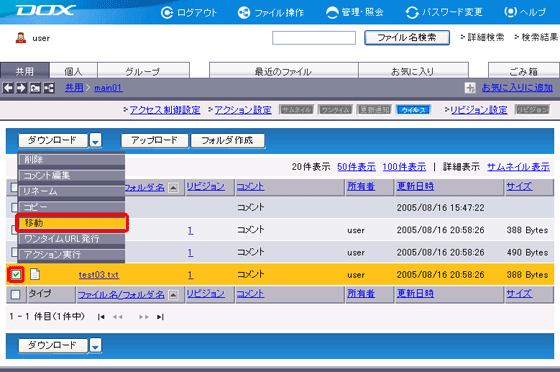560x372 pixels.
Task: Select execute action menu item
Action: [71, 255]
